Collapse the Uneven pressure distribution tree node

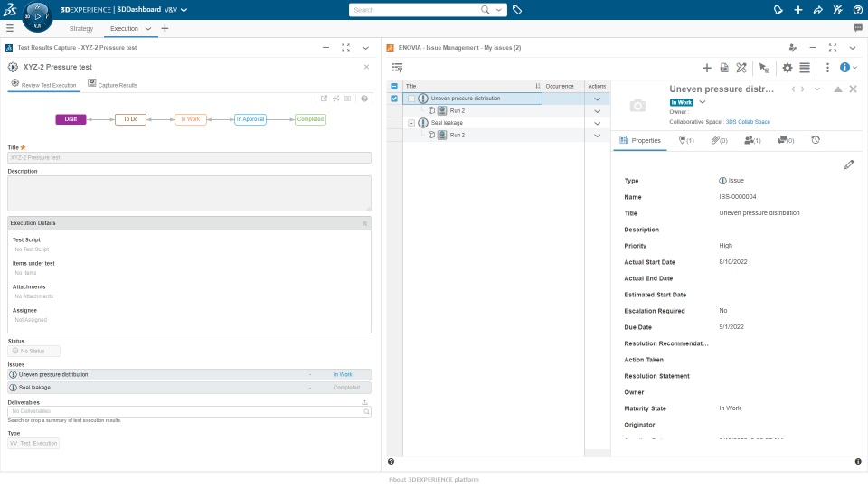411,99
